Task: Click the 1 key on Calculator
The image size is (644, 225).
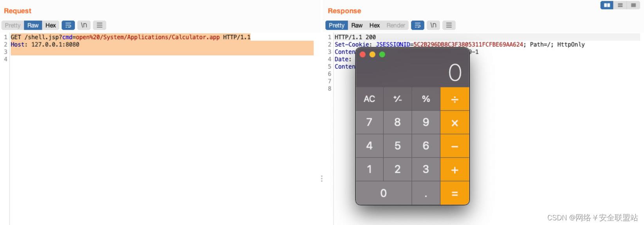Action: coord(369,169)
